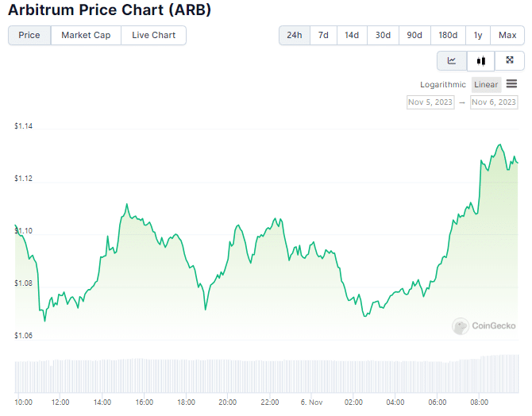Switch to the line chart view icon
The height and width of the screenshot is (416, 532).
[452, 61]
